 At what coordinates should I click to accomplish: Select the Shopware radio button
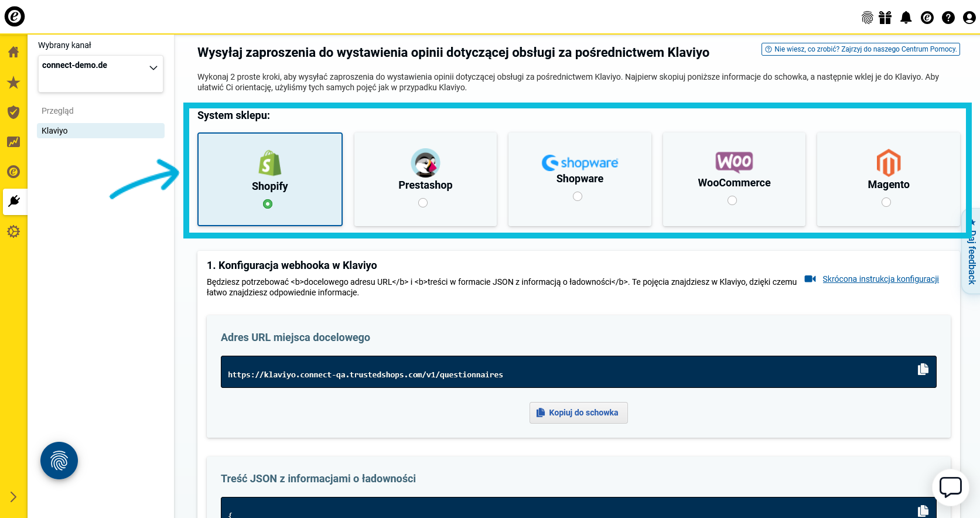pos(578,196)
